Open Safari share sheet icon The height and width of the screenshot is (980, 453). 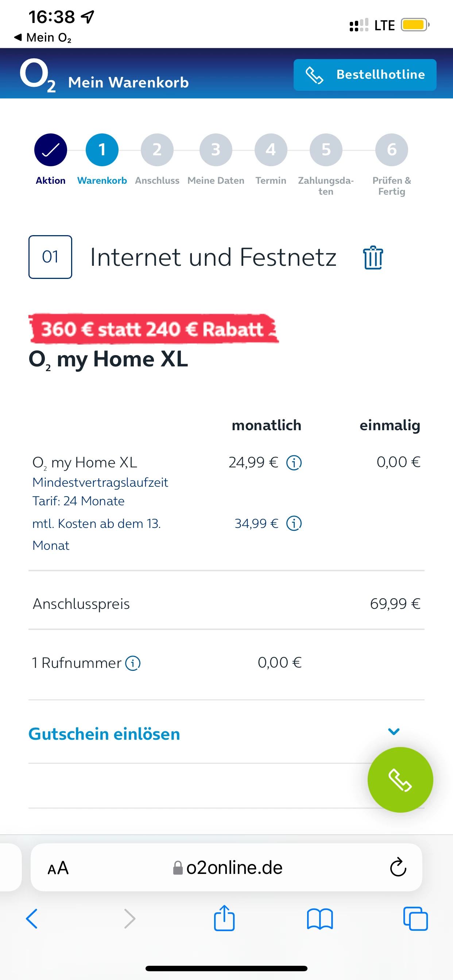tap(224, 918)
